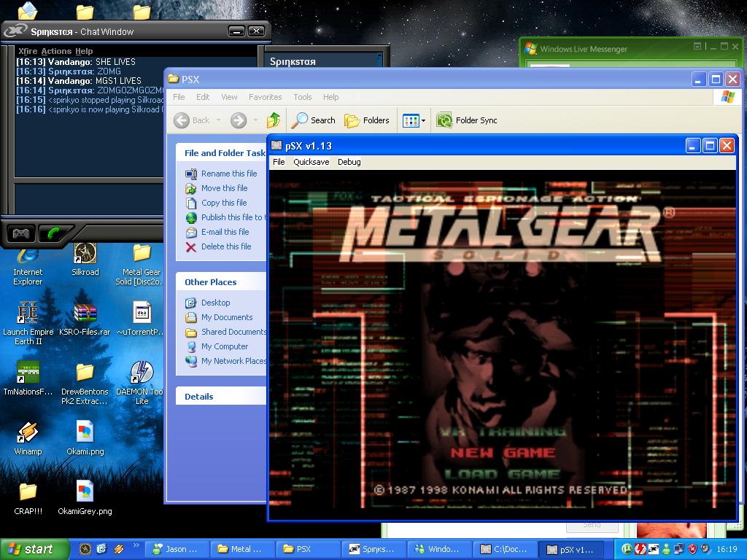The width and height of the screenshot is (747, 560).
Task: Open the Search pane using the toolbar icon
Action: point(313,120)
